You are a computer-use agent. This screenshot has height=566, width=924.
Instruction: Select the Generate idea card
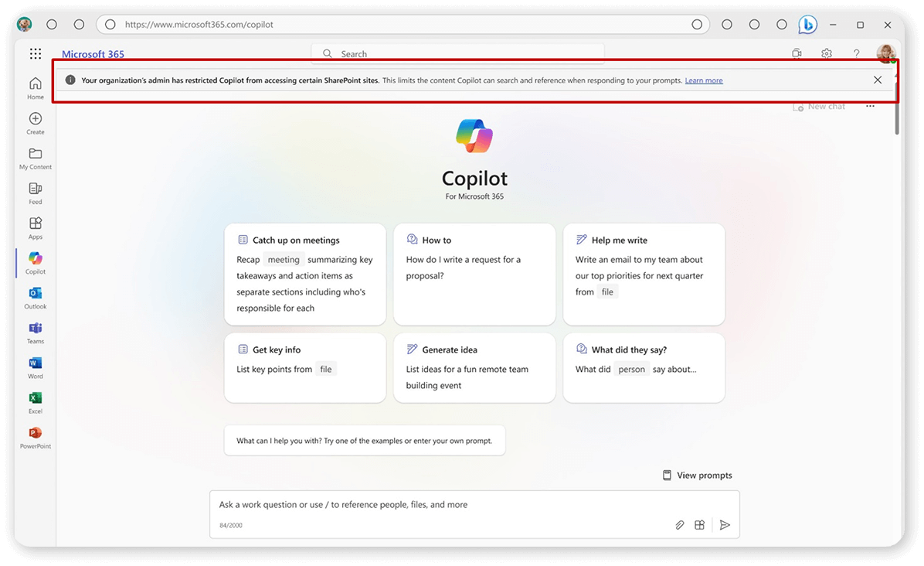(x=474, y=369)
